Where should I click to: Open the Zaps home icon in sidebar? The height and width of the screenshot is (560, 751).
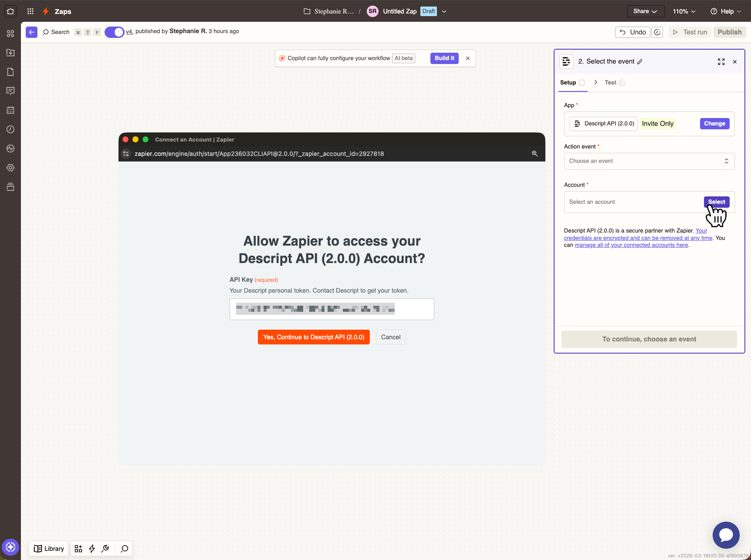tap(10, 11)
